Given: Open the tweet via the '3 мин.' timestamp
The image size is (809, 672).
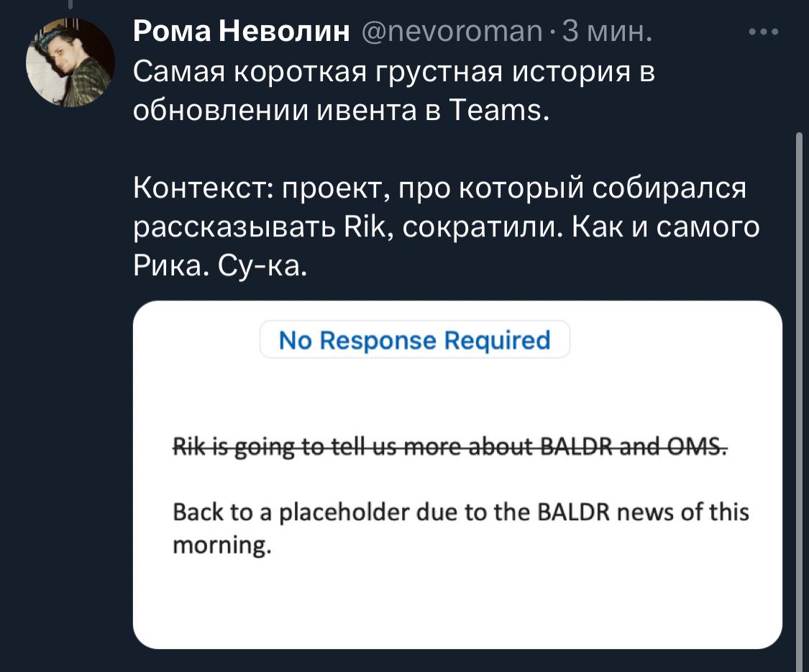Looking at the screenshot, I should [607, 32].
